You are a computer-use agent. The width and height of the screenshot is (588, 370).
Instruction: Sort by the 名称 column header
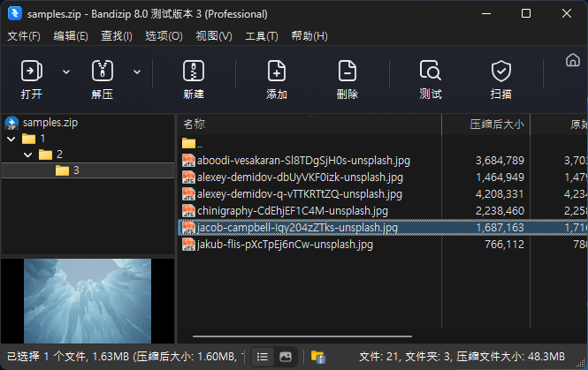195,124
